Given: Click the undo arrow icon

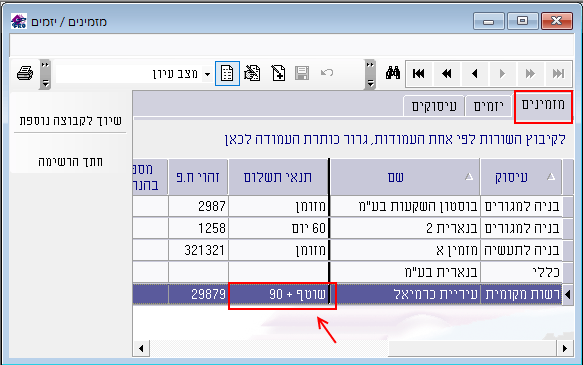Looking at the screenshot, I should pos(327,72).
